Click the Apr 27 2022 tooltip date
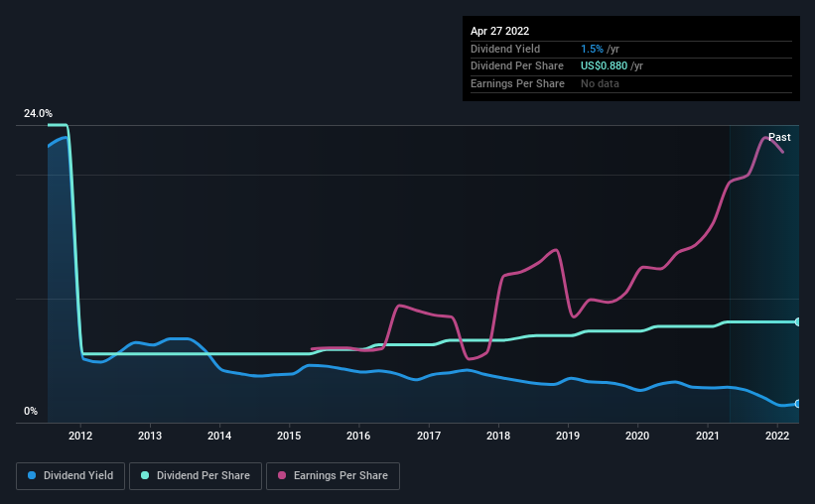Viewport: 815px width, 504px height. pyautogui.click(x=499, y=31)
